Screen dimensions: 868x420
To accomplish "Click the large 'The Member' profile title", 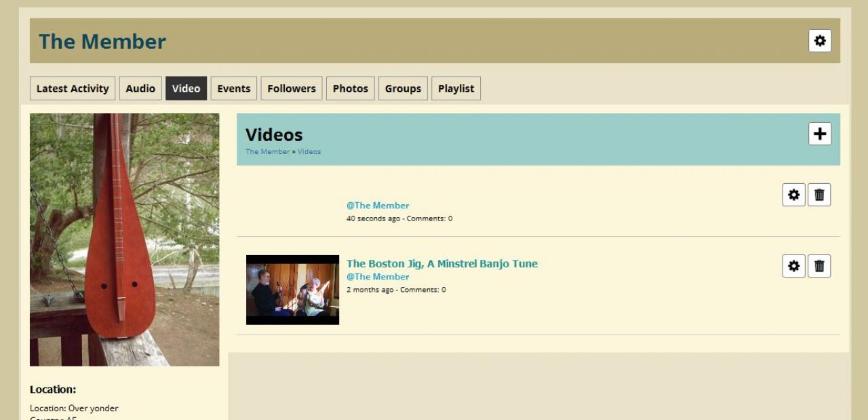I will [102, 41].
